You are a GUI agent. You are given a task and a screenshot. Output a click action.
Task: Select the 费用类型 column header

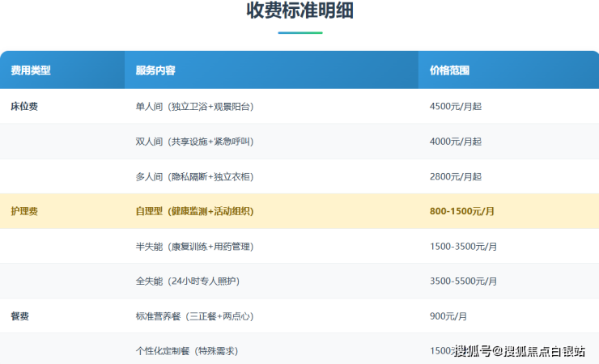(31, 70)
